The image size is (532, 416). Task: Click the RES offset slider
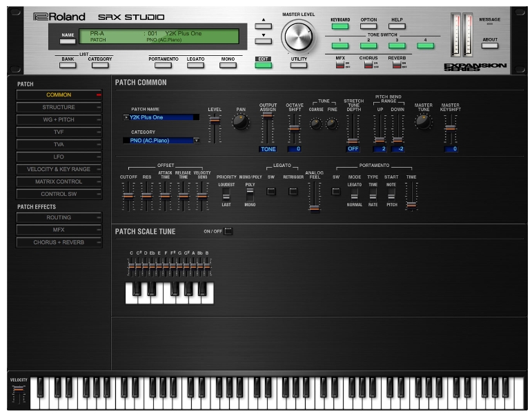pyautogui.click(x=146, y=196)
